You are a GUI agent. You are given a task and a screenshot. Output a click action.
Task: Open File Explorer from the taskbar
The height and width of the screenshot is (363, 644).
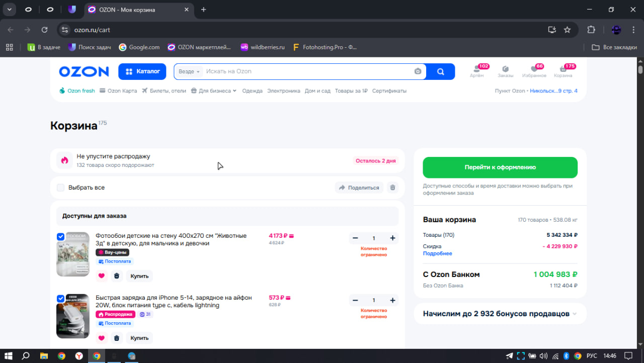[44, 356]
